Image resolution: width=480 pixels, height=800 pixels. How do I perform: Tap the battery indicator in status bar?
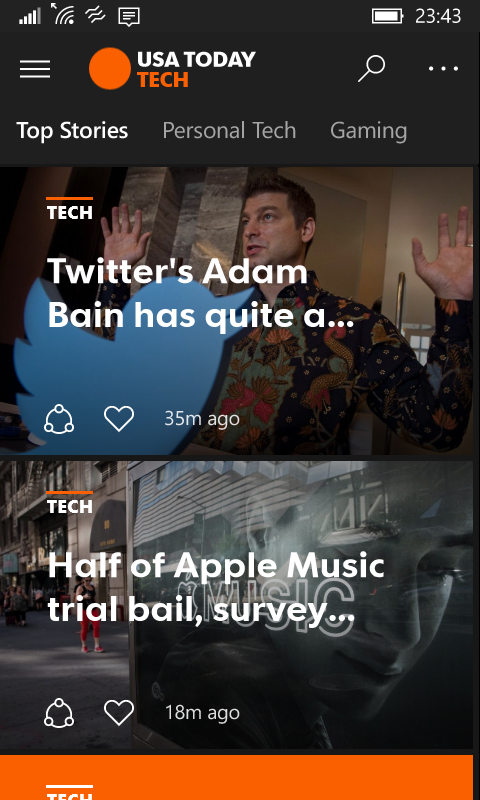pyautogui.click(x=387, y=16)
